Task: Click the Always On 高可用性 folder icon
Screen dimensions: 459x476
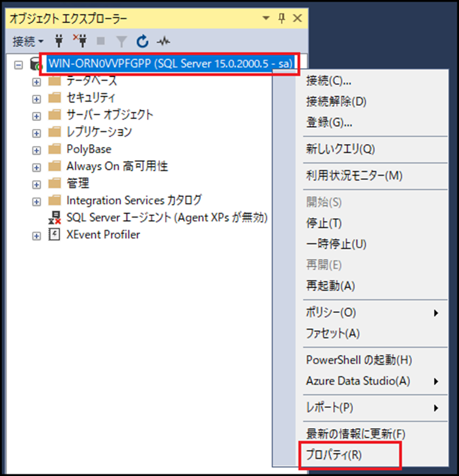Action: pyautogui.click(x=55, y=166)
